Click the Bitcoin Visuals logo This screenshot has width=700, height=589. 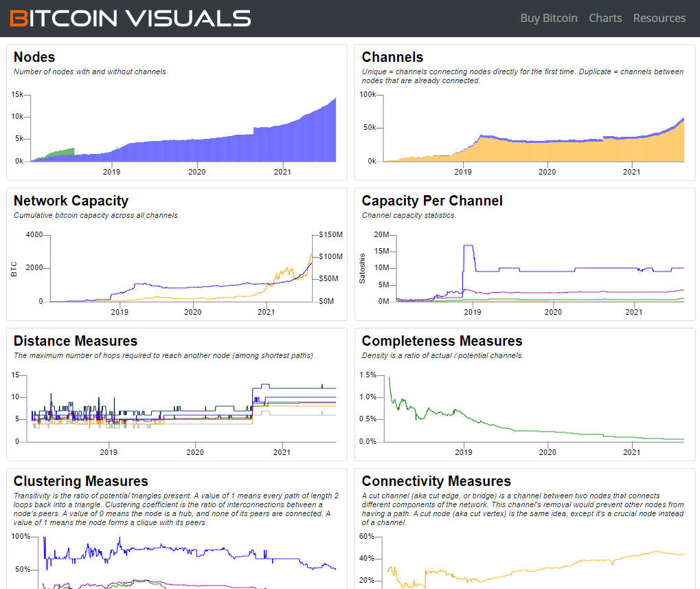pyautogui.click(x=131, y=19)
